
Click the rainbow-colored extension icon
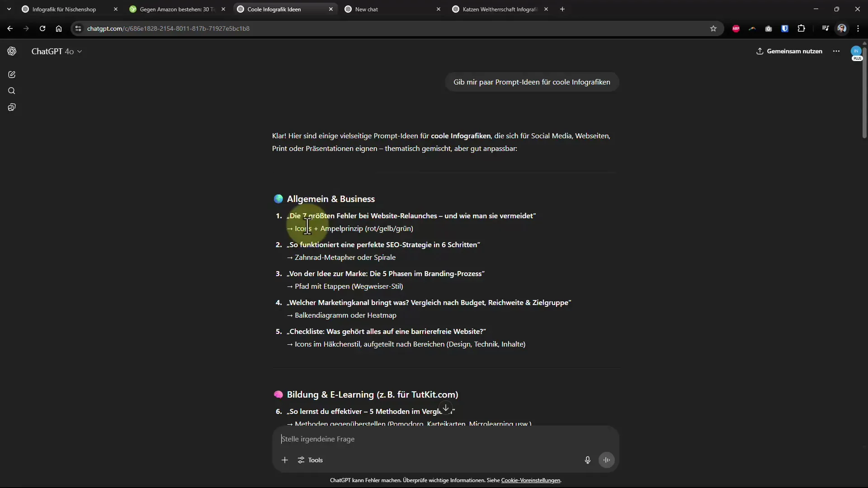click(752, 28)
